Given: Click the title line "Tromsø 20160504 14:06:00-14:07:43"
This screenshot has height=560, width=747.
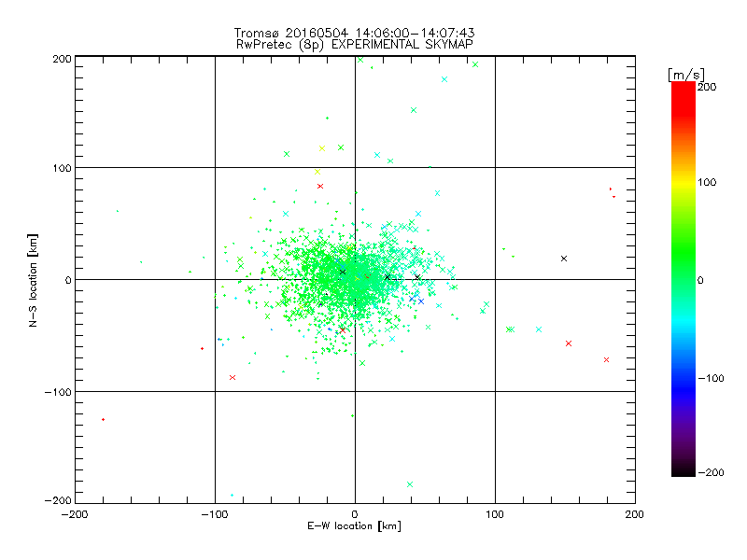Looking at the screenshot, I should (354, 33).
